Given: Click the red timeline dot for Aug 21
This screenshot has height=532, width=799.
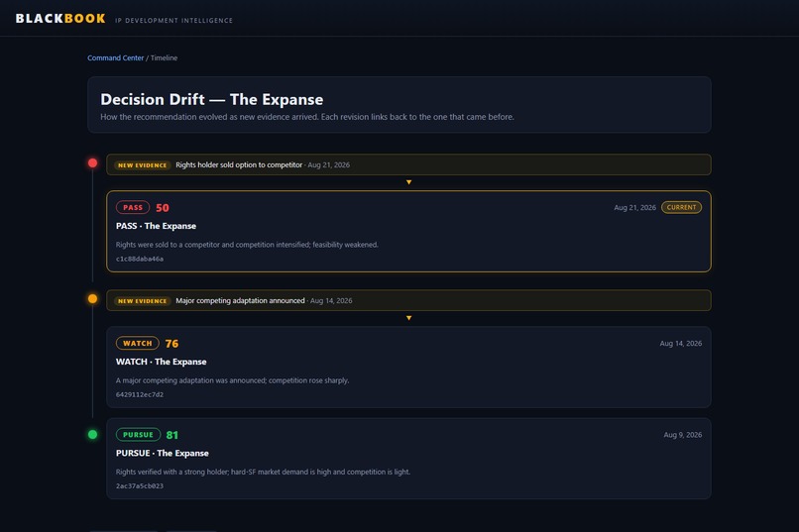Looking at the screenshot, I should point(92,162).
